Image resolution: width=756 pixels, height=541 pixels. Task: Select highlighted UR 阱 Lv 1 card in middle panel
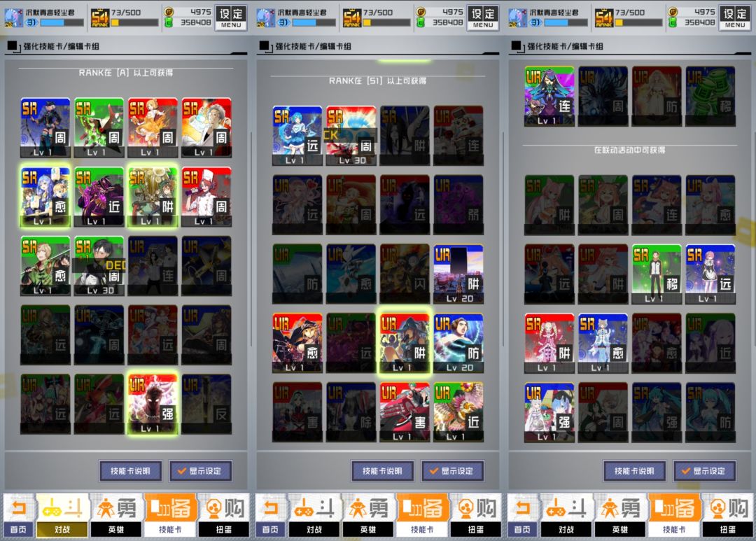click(405, 343)
